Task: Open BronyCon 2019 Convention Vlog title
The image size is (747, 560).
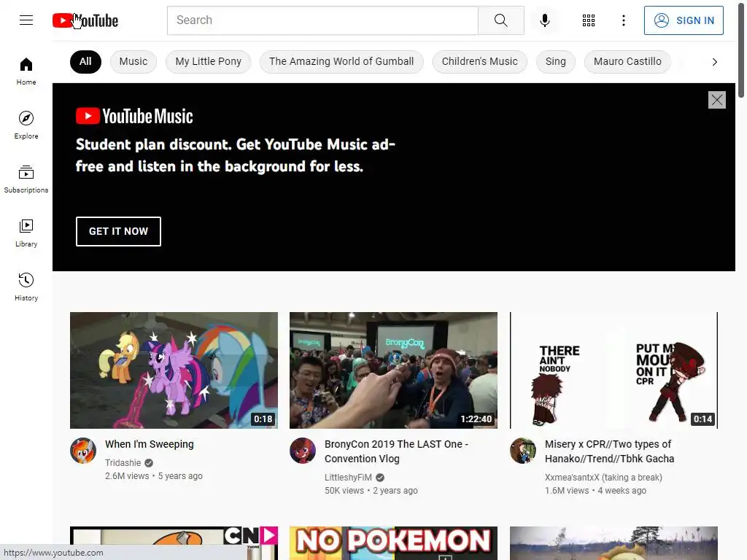Action: [x=396, y=451]
